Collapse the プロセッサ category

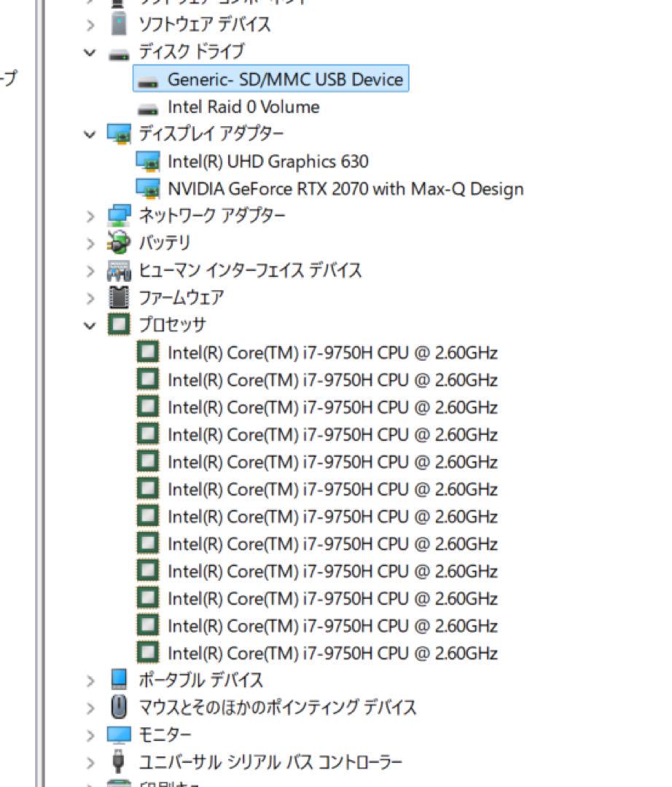click(90, 326)
